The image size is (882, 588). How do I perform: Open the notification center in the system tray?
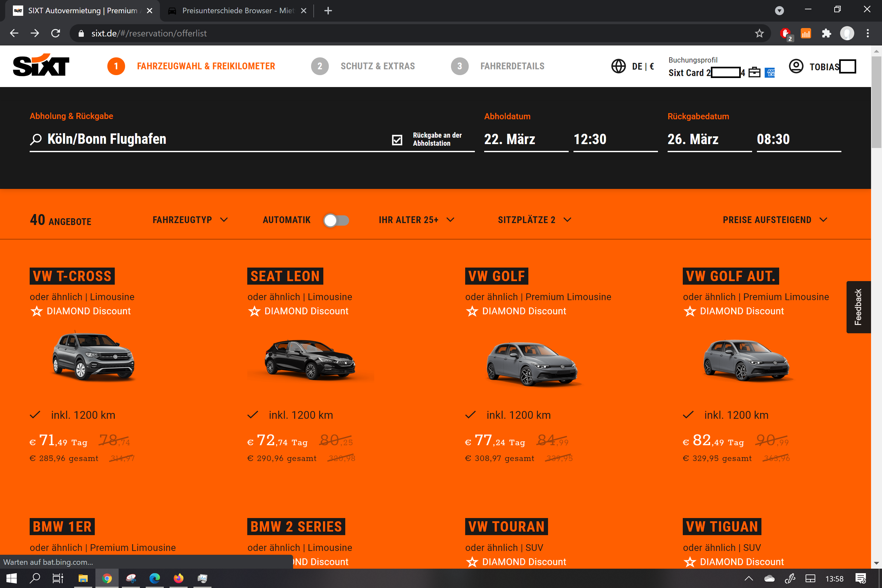861,579
